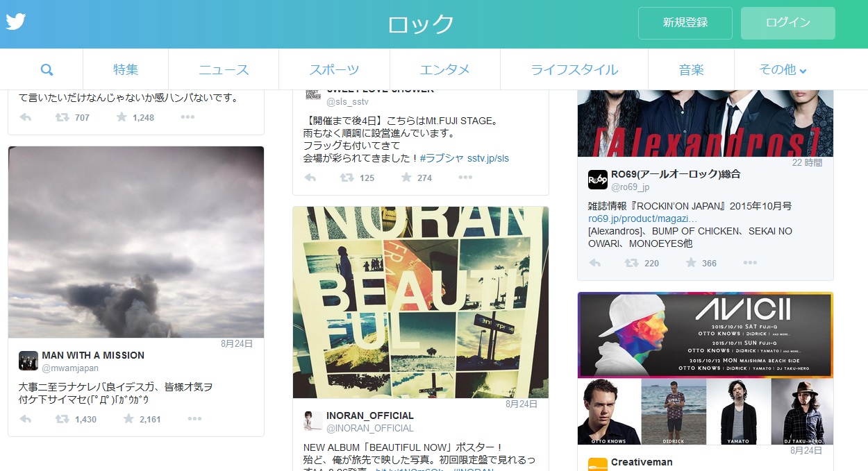Expand the その他 dropdown menu

click(783, 69)
